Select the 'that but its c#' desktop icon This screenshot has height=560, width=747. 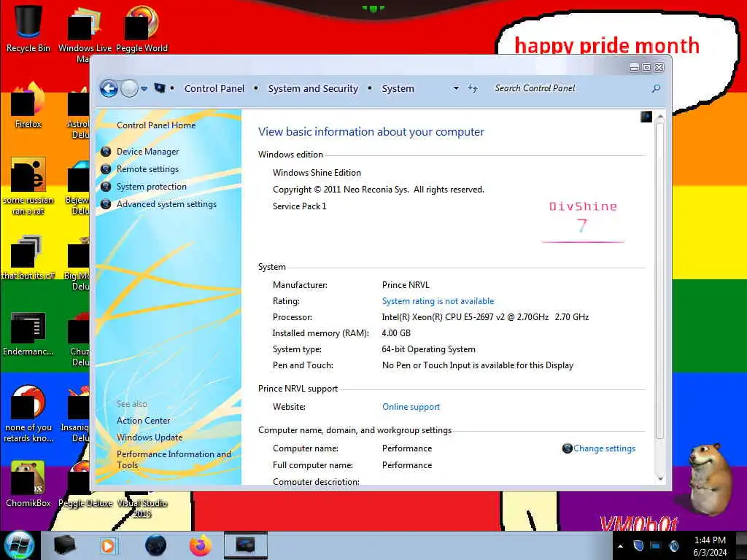click(28, 257)
